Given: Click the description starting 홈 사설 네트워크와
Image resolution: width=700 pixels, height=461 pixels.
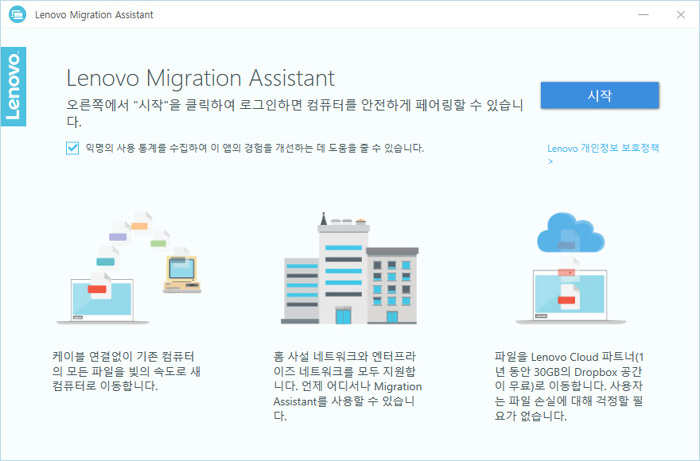Looking at the screenshot, I should pos(347,386).
